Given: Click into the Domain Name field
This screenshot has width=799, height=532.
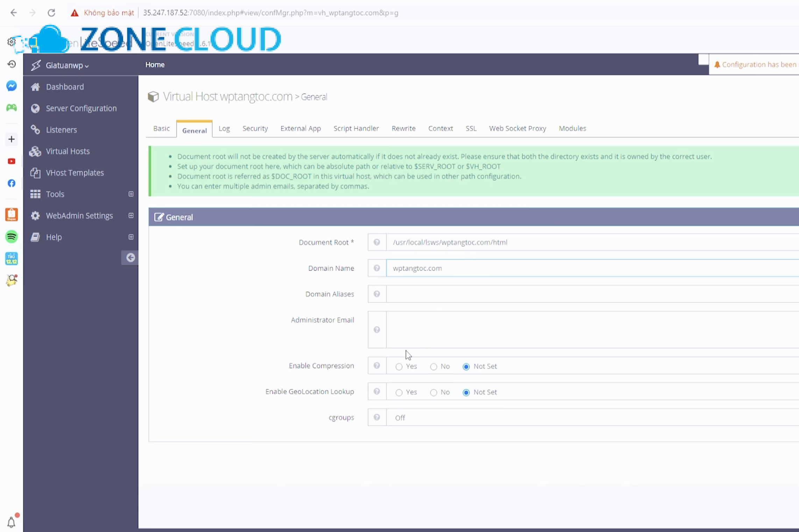Looking at the screenshot, I should tap(593, 268).
